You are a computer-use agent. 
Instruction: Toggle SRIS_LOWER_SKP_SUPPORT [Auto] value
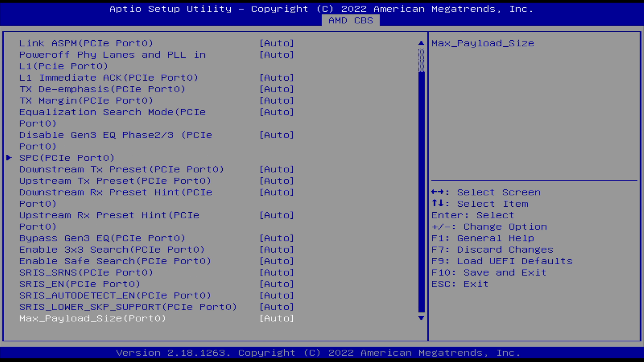tap(277, 307)
